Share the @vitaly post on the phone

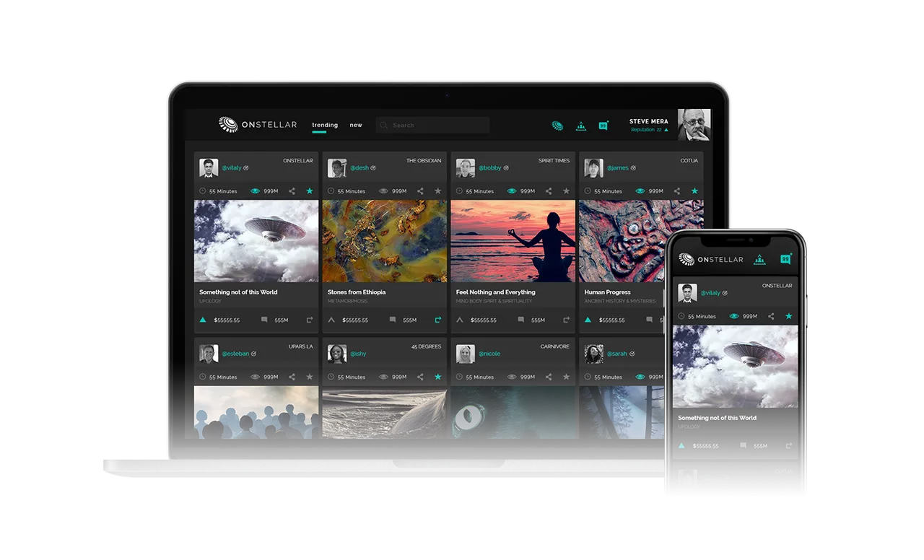point(771,316)
